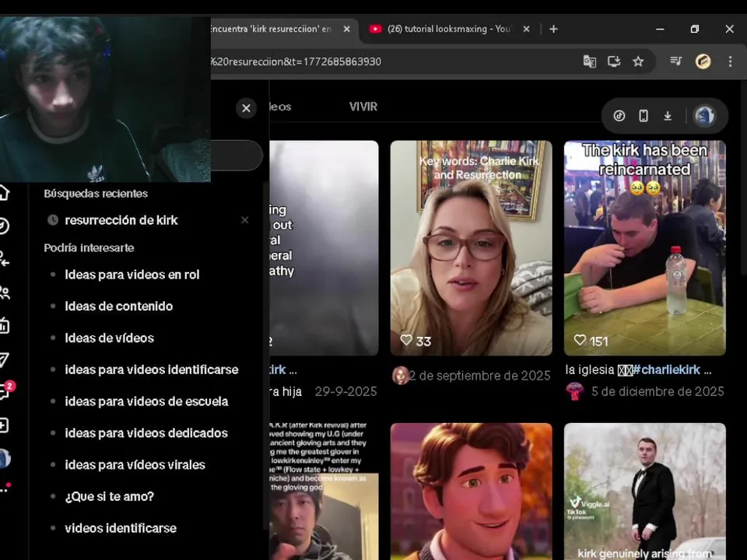The width and height of the screenshot is (747, 560).
Task: Open the animated cartoon man video
Action: (472, 492)
